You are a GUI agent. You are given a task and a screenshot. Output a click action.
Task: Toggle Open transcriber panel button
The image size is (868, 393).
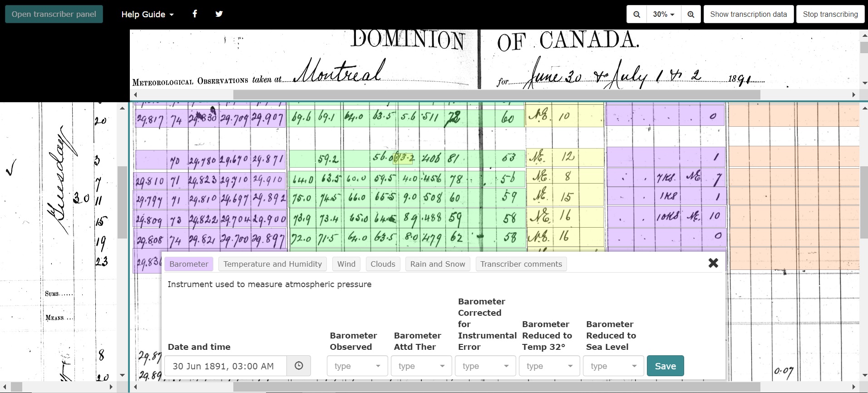[54, 14]
